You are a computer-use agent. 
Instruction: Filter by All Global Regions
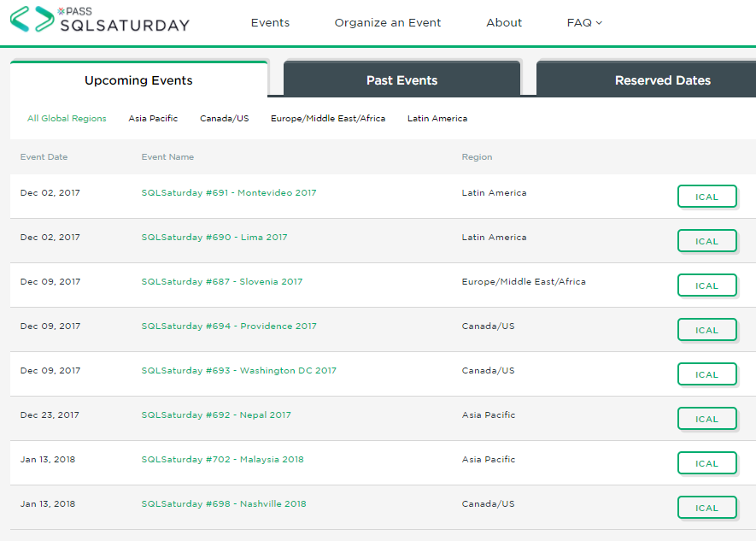67,118
